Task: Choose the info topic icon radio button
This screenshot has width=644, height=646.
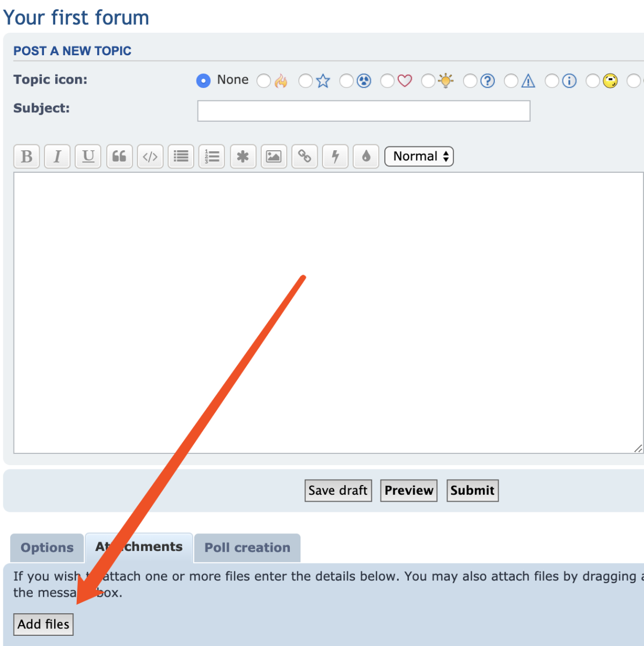Action: point(552,81)
